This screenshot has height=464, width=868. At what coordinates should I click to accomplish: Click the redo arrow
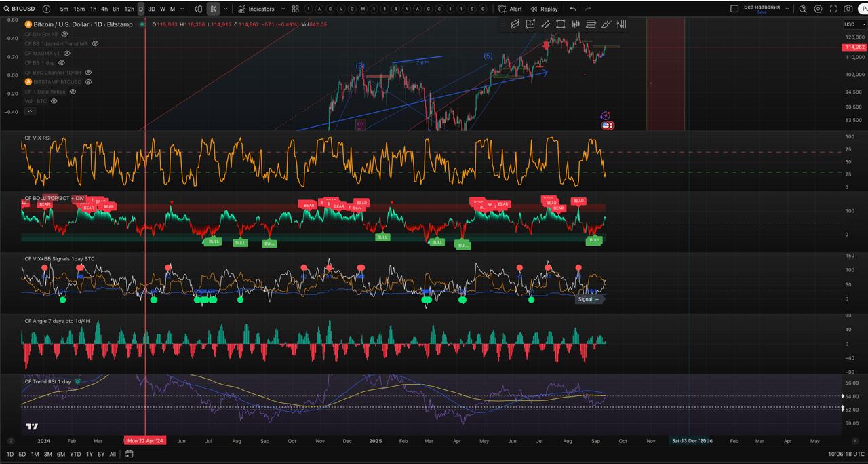tap(588, 9)
